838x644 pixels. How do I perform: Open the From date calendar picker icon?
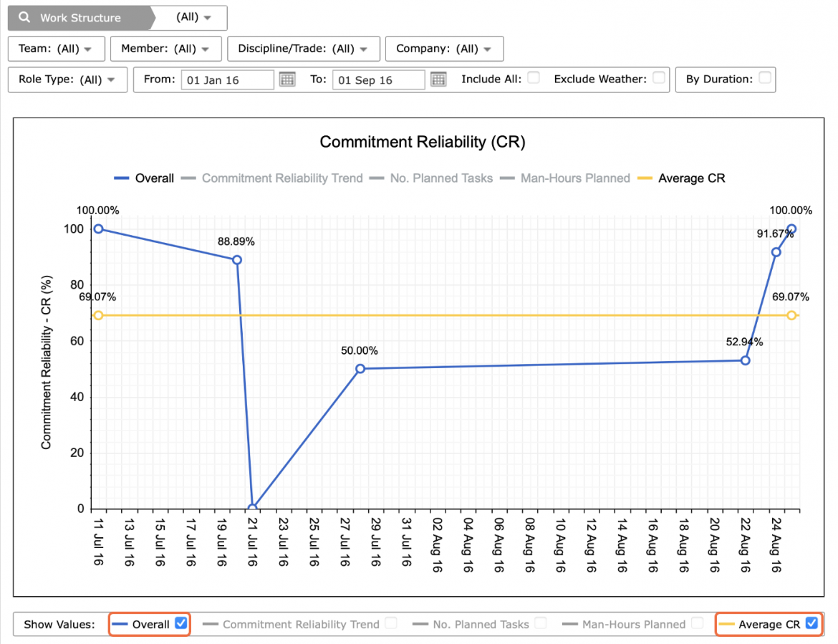click(x=287, y=80)
